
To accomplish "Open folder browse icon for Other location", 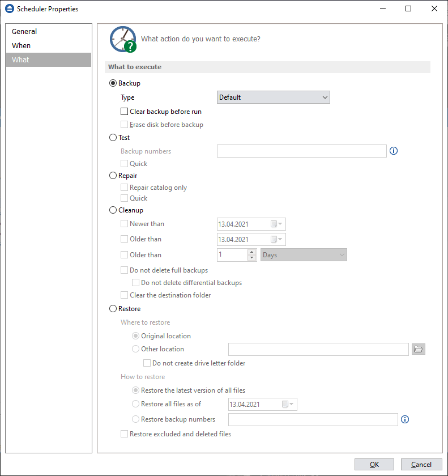I will pos(419,350).
